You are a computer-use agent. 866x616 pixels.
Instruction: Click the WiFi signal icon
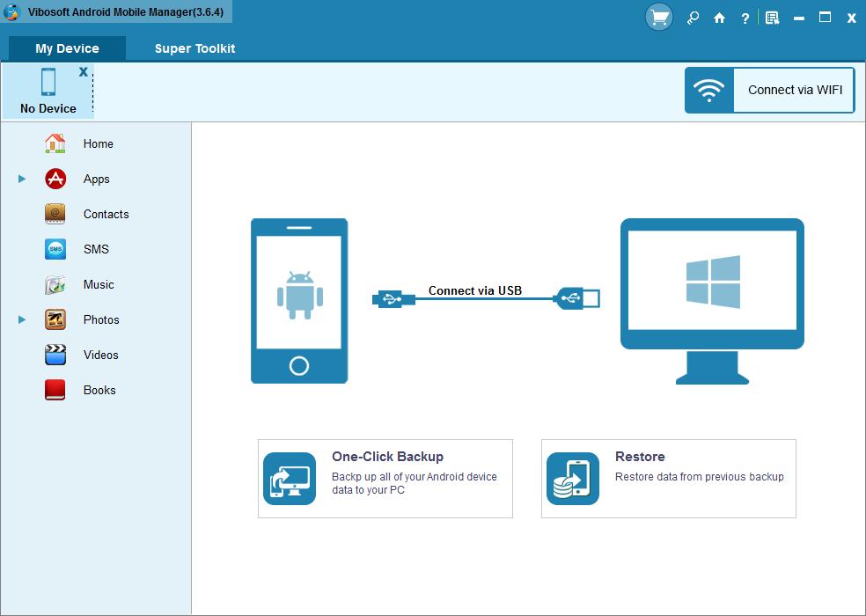[x=709, y=91]
